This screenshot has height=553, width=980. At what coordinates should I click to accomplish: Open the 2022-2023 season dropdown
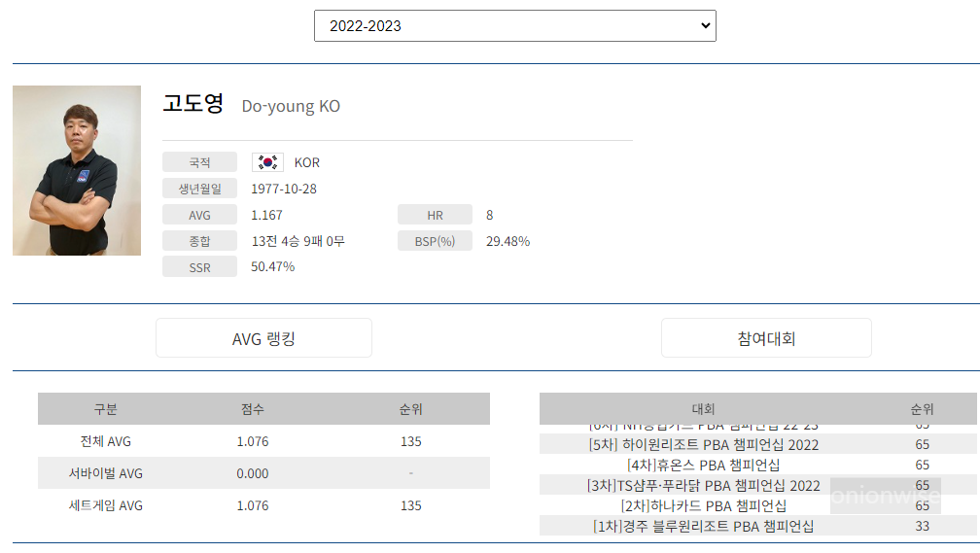tap(515, 25)
